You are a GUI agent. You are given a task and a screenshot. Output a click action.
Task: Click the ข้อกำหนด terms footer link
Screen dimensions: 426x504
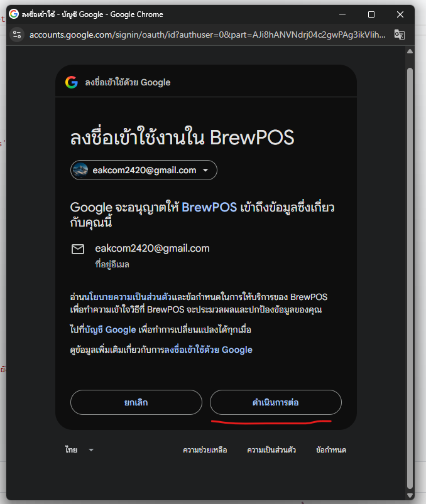click(331, 450)
